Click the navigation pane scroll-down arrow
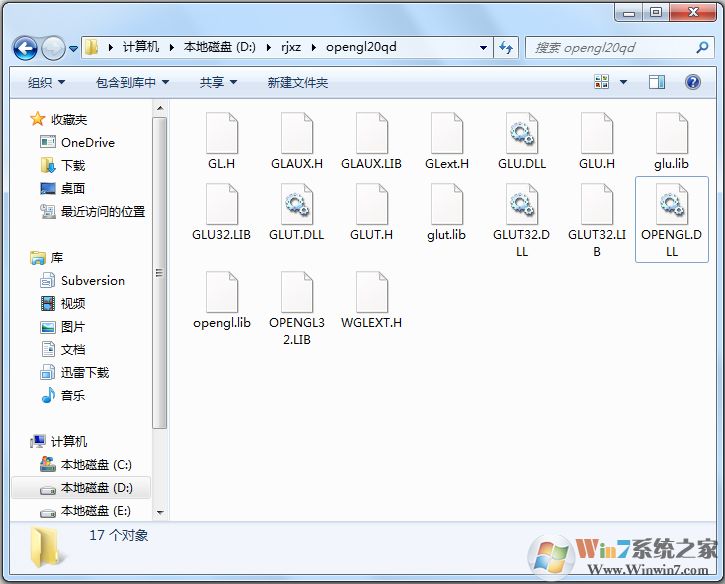Screen dimensions: 725x584 pos(160,512)
